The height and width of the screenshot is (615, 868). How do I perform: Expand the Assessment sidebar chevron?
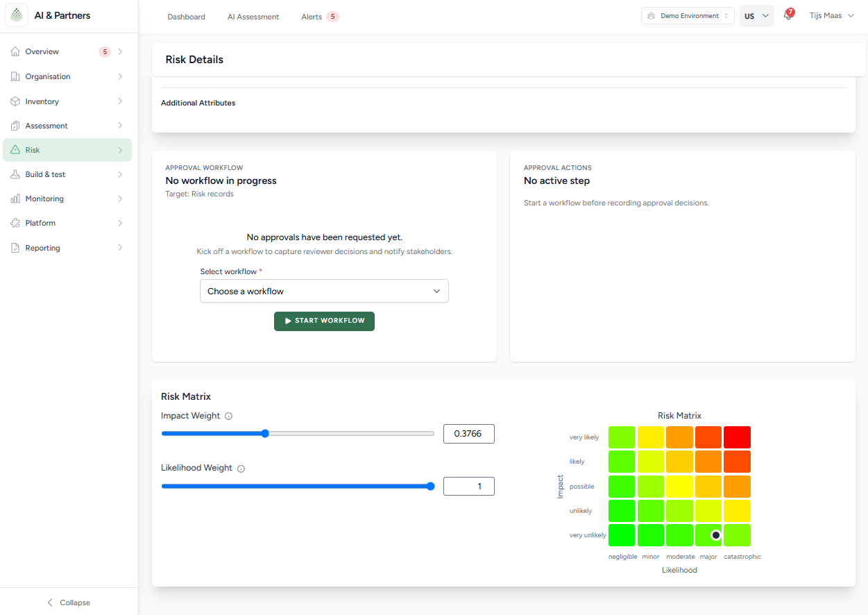pos(120,126)
